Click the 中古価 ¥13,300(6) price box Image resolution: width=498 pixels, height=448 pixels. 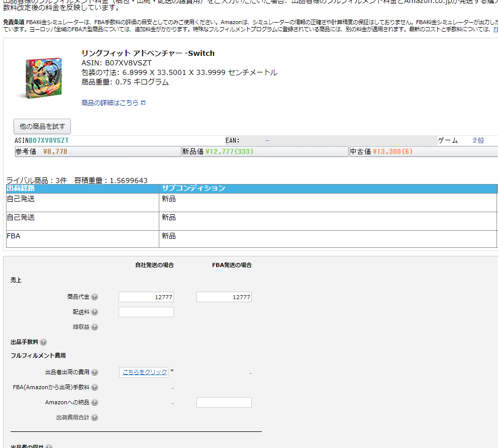(x=424, y=151)
